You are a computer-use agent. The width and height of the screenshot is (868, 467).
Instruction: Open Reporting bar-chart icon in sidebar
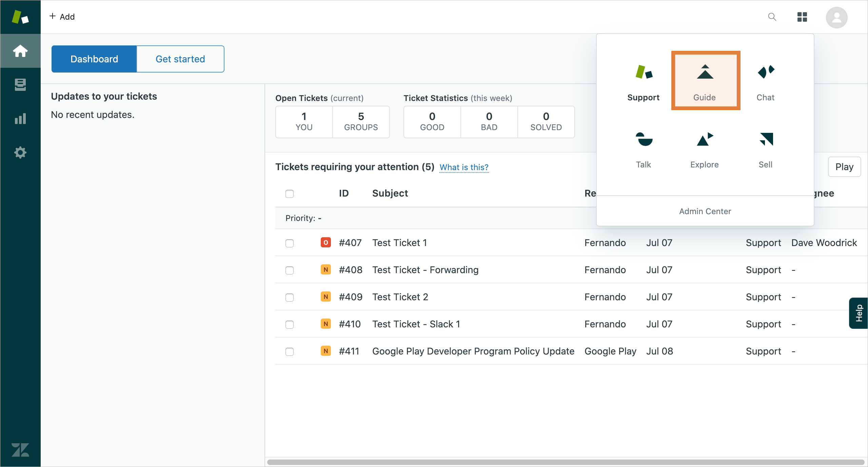pos(20,119)
